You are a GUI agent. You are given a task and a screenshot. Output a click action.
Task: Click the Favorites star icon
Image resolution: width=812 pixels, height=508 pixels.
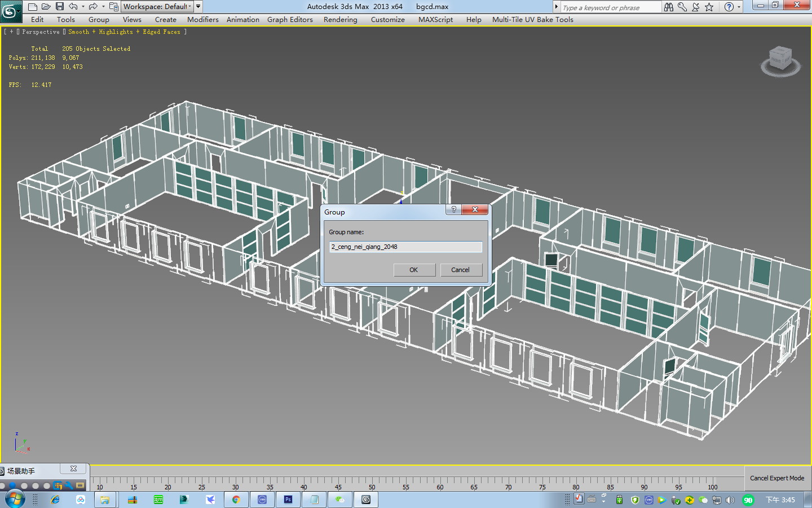[x=709, y=7]
